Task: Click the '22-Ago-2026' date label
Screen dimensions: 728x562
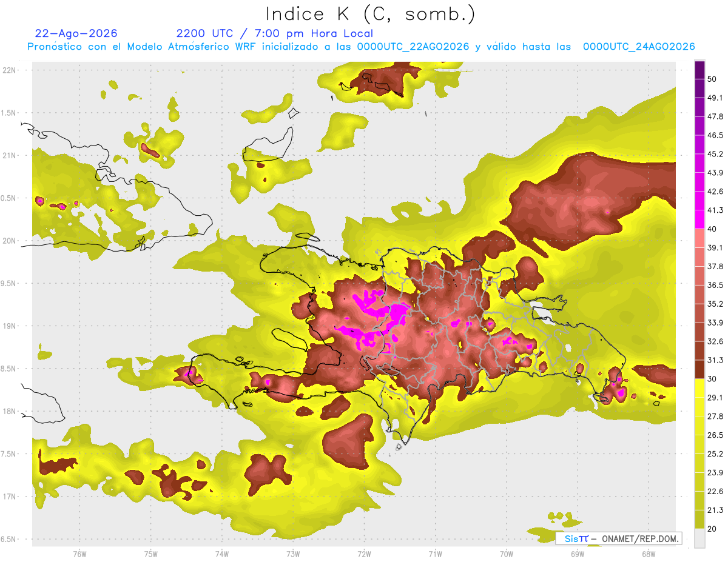Action: [76, 33]
